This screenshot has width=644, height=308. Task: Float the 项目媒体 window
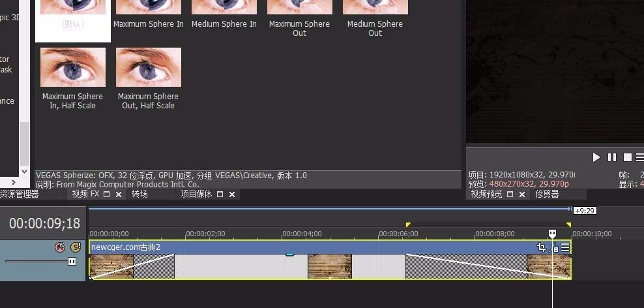tap(220, 194)
